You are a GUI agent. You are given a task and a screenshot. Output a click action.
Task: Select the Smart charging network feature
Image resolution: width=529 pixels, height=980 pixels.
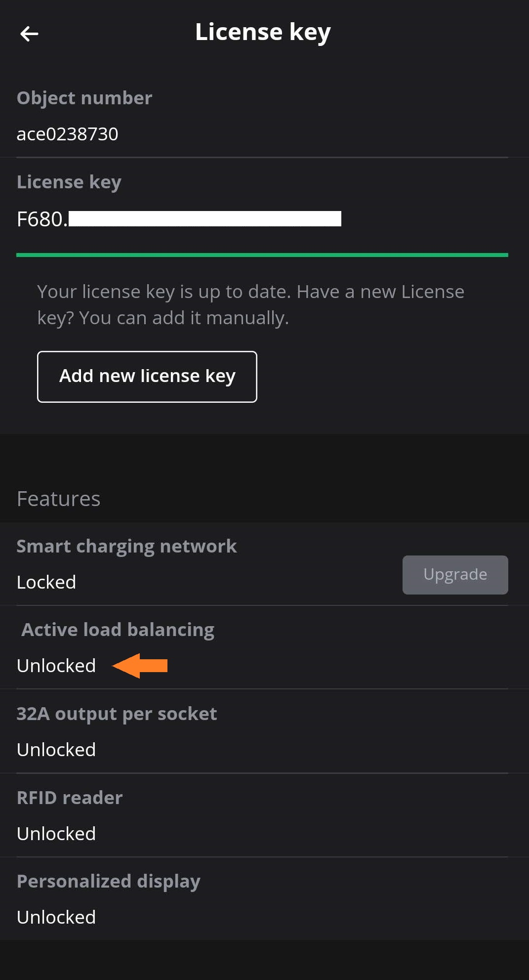[x=127, y=546]
